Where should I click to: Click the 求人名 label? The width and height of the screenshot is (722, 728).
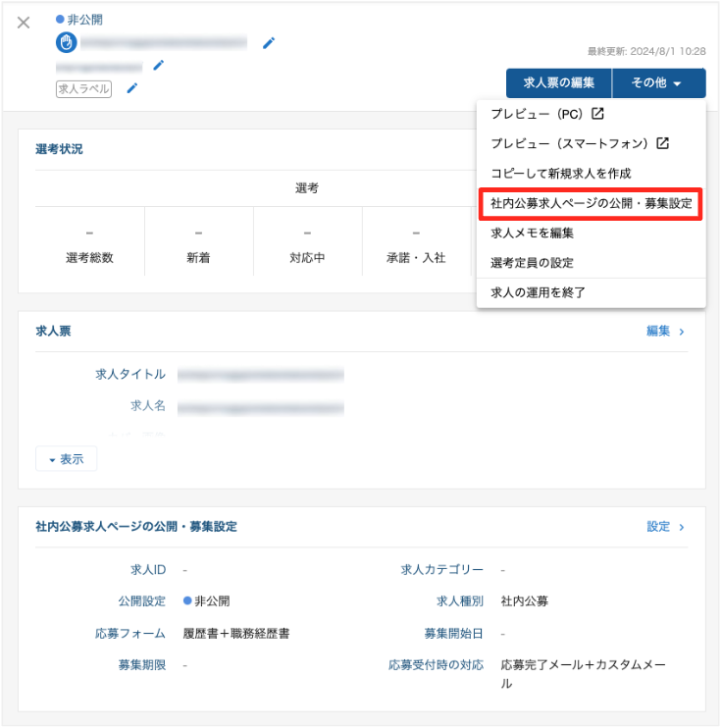point(148,406)
